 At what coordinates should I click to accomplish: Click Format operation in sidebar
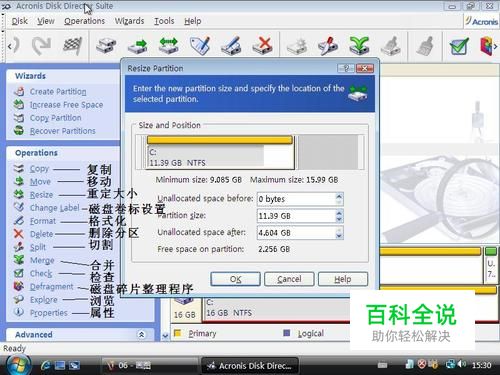[x=43, y=221]
